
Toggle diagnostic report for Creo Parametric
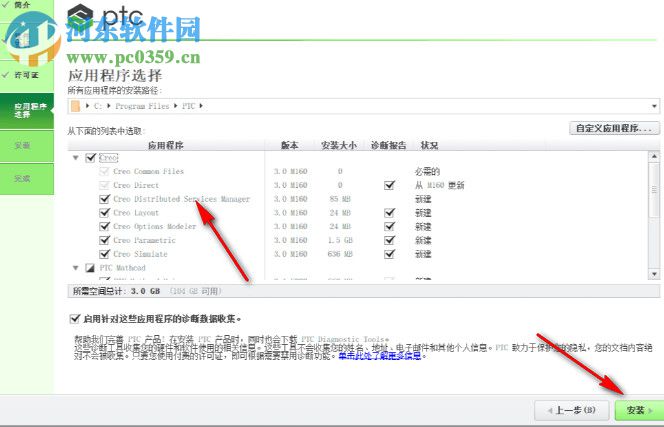click(x=389, y=240)
